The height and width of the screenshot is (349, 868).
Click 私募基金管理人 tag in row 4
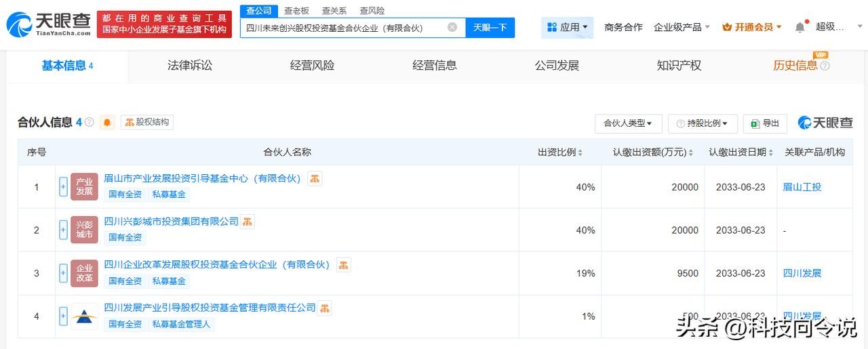(x=181, y=324)
